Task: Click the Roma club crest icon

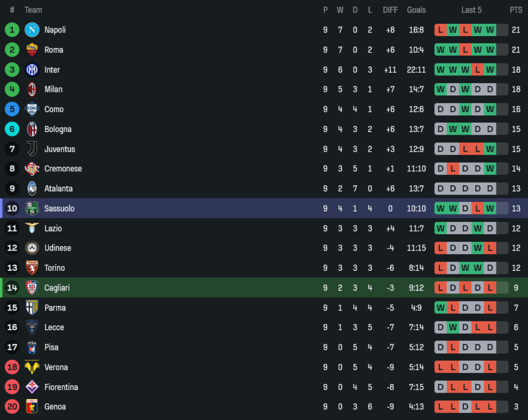Action: [x=32, y=50]
